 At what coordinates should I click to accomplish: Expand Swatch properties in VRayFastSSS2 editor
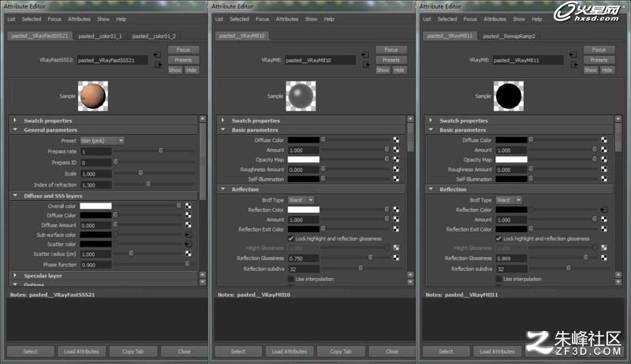click(15, 120)
